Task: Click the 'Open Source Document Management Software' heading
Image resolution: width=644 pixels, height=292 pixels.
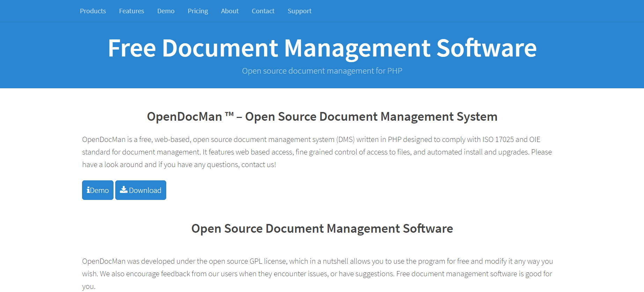Action: click(x=322, y=229)
